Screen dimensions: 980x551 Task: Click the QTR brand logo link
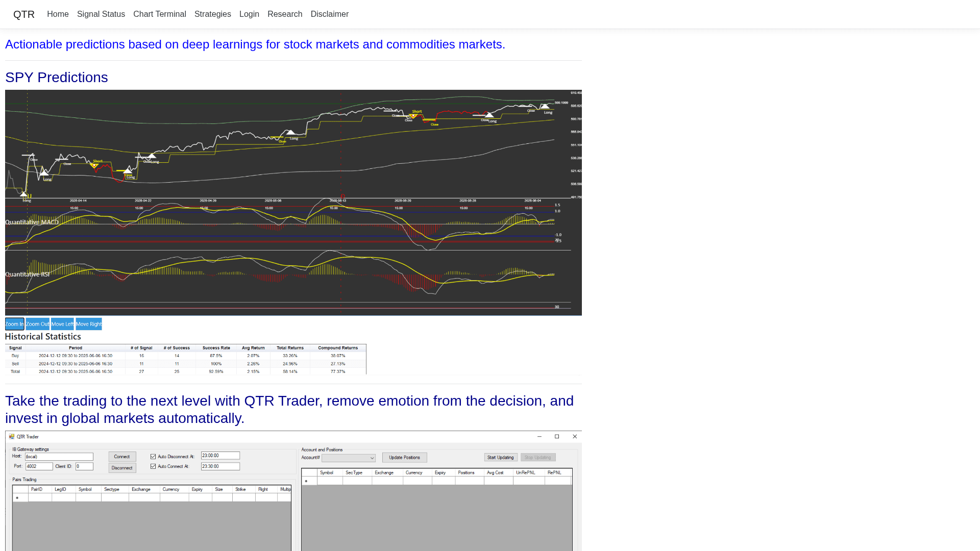click(x=24, y=14)
